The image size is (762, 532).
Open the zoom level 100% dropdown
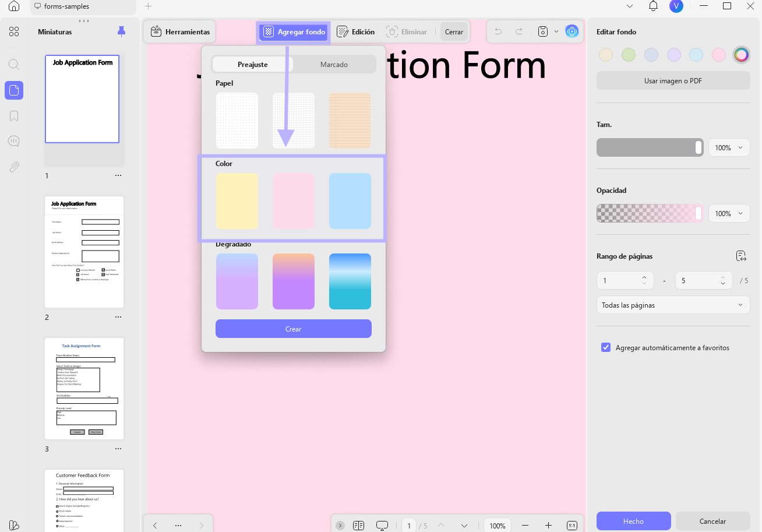[498, 526]
